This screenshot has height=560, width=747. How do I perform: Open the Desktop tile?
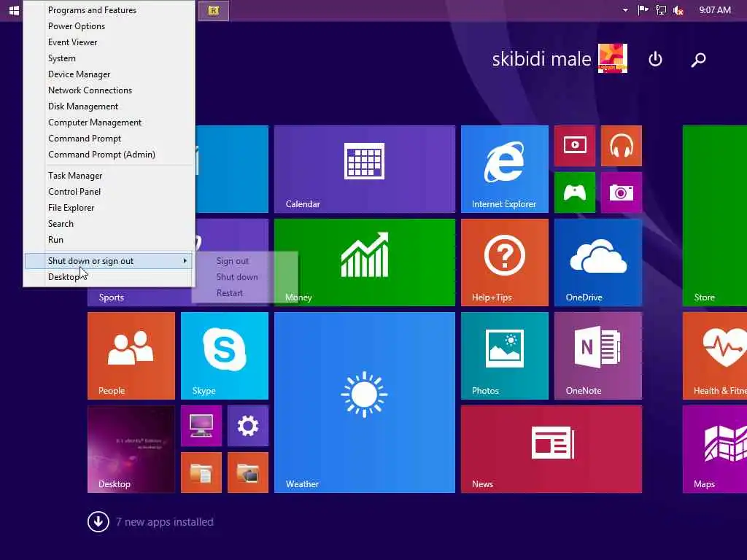[x=131, y=449]
